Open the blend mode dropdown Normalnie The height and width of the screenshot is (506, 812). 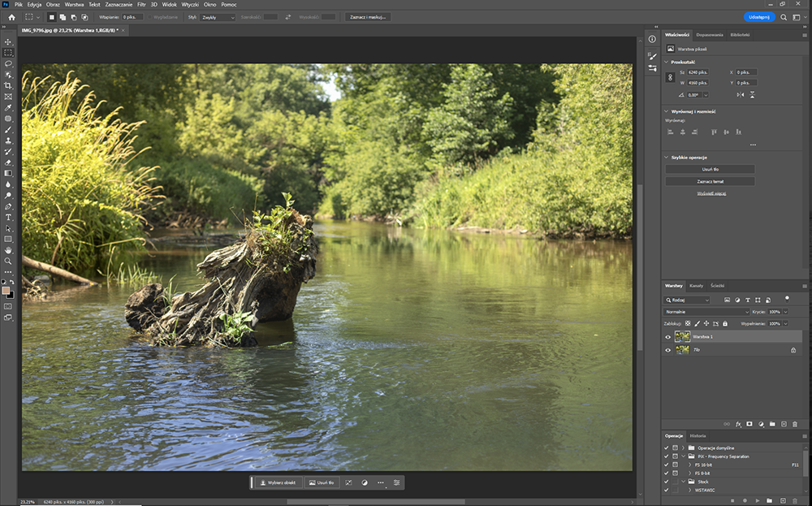tap(707, 312)
